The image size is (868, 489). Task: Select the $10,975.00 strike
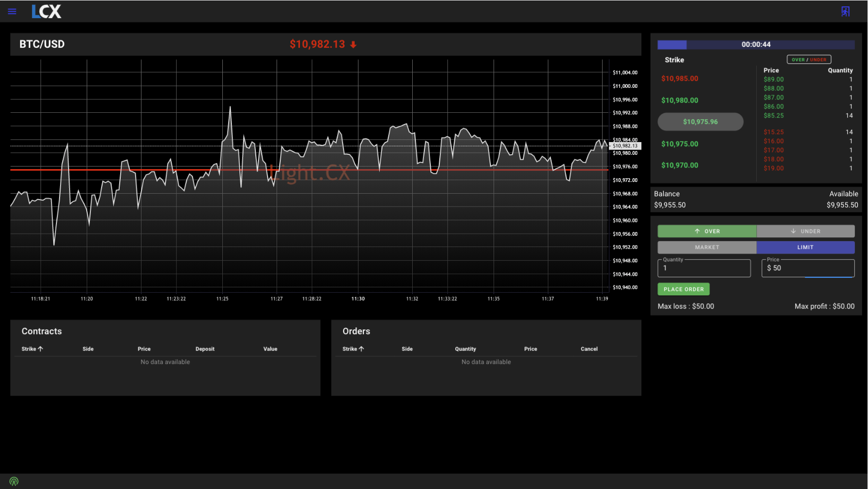point(680,144)
